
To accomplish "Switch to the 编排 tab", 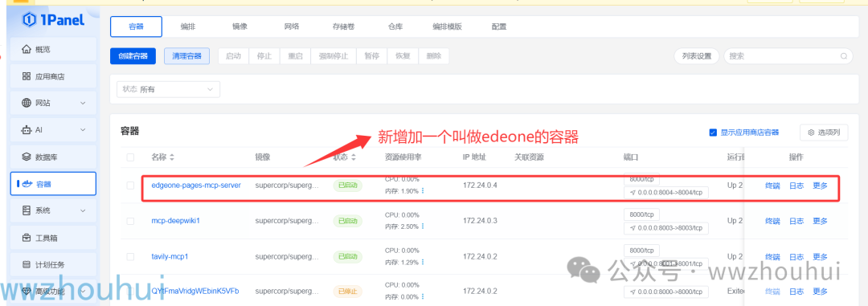I will coord(187,27).
